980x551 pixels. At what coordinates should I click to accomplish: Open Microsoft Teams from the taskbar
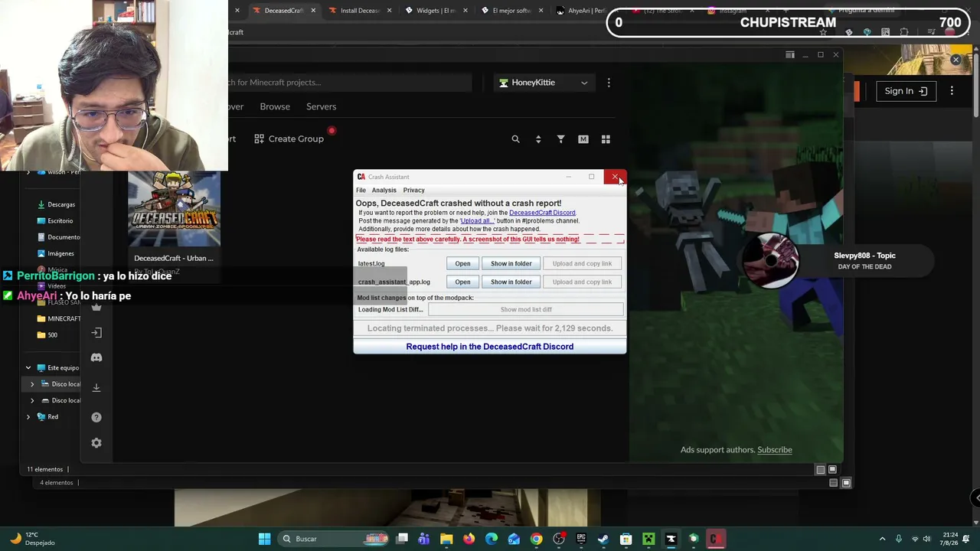[x=424, y=539]
